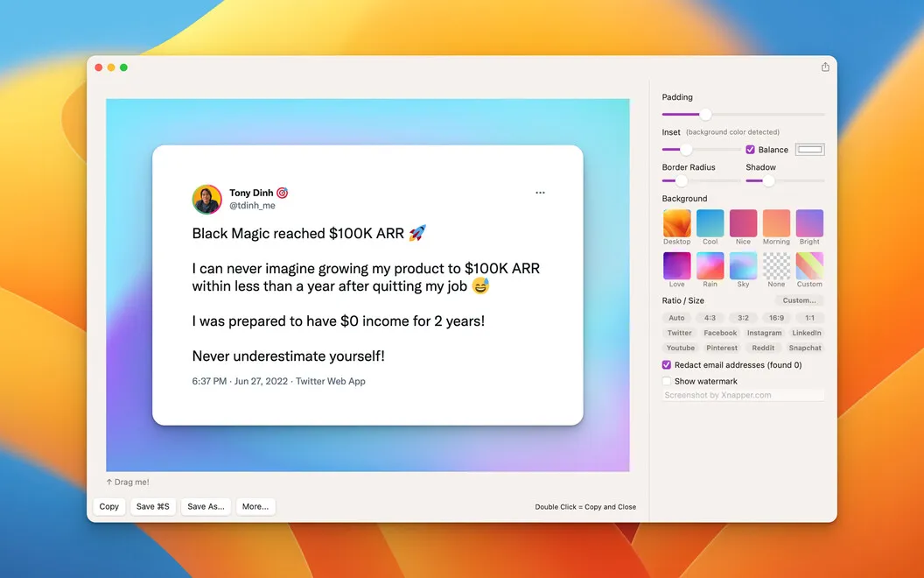Close the window with the red button
Viewport: 924px width, 578px height.
pos(98,67)
